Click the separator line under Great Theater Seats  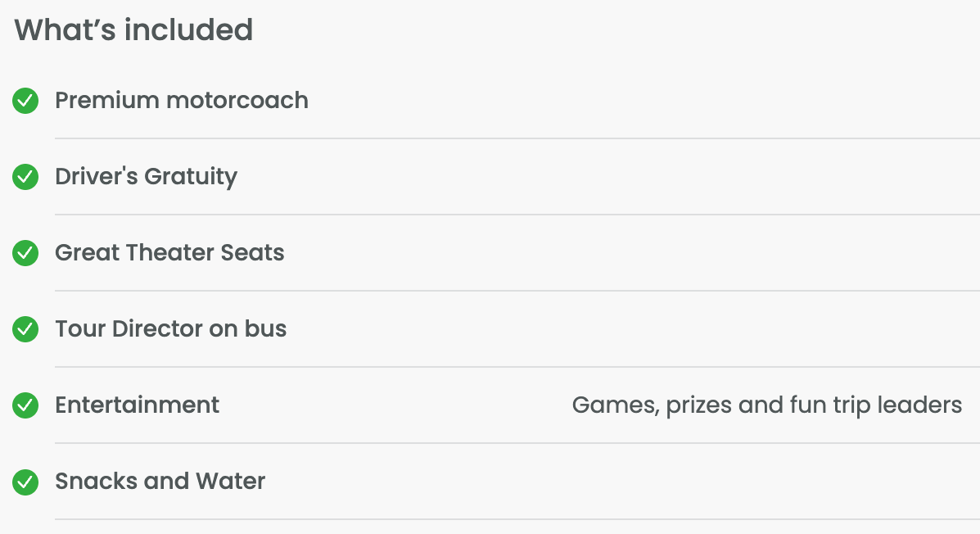pos(517,291)
